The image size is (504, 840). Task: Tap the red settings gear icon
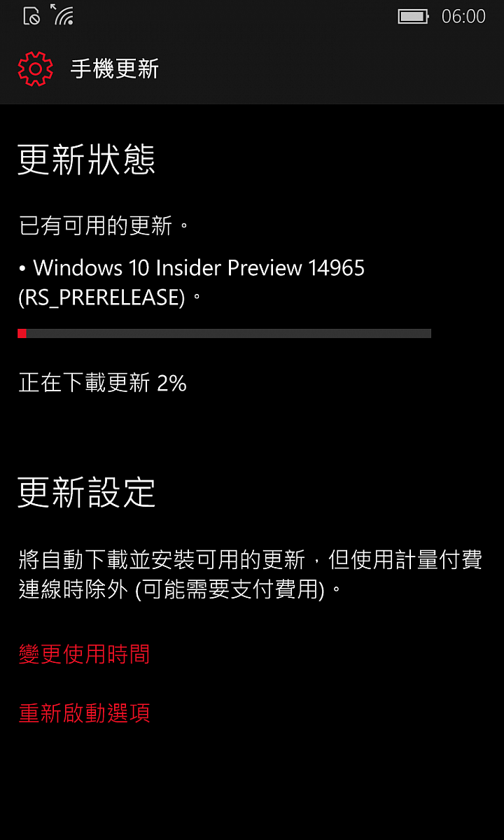(x=35, y=69)
